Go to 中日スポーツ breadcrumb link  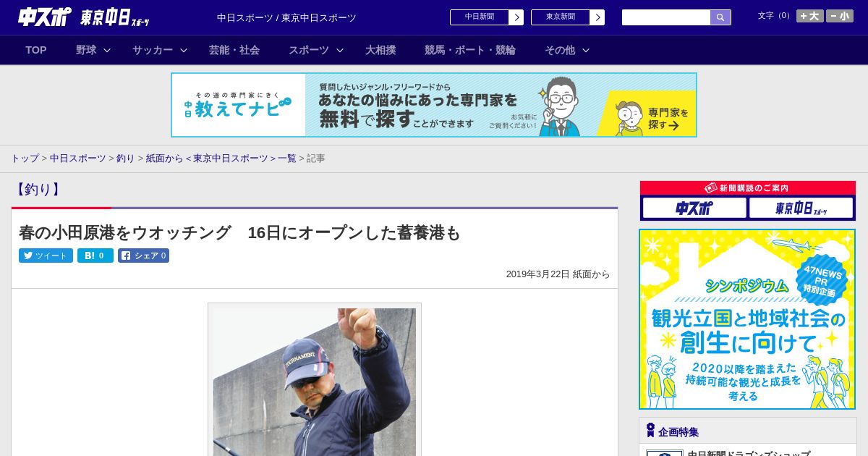[78, 159]
